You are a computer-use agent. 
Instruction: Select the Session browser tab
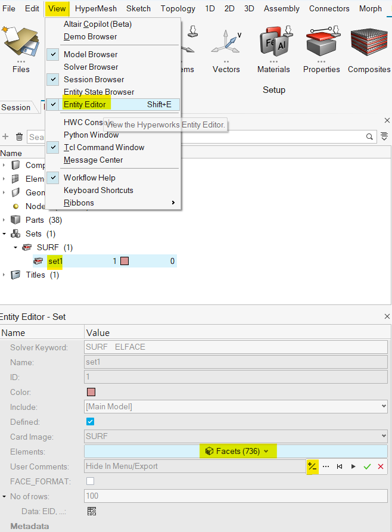pyautogui.click(x=16, y=108)
